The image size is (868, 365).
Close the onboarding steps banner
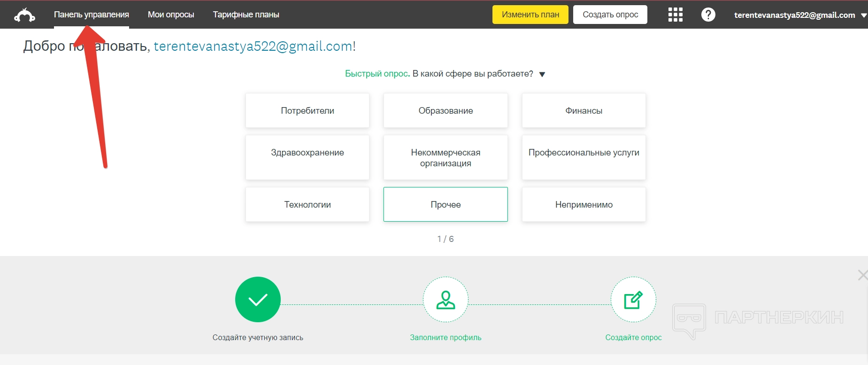click(x=862, y=275)
